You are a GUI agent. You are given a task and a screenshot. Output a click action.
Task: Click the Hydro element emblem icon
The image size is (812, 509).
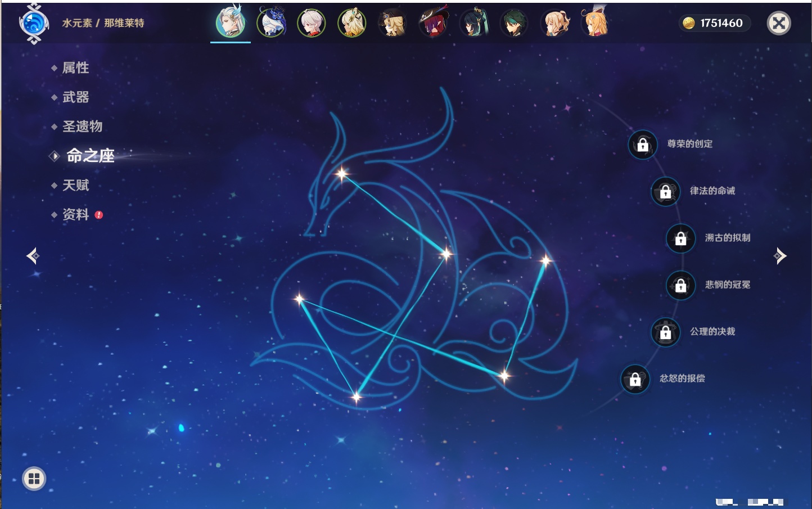[x=34, y=24]
